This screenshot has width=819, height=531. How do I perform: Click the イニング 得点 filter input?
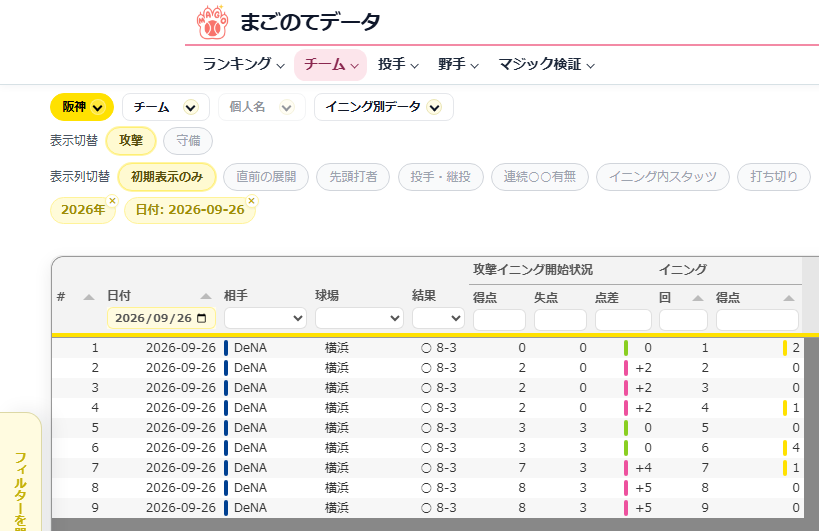click(x=757, y=320)
